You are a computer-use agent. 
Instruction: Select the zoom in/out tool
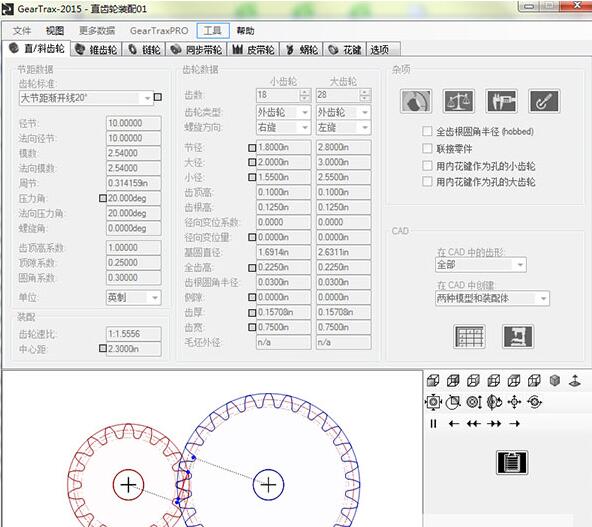click(x=473, y=402)
